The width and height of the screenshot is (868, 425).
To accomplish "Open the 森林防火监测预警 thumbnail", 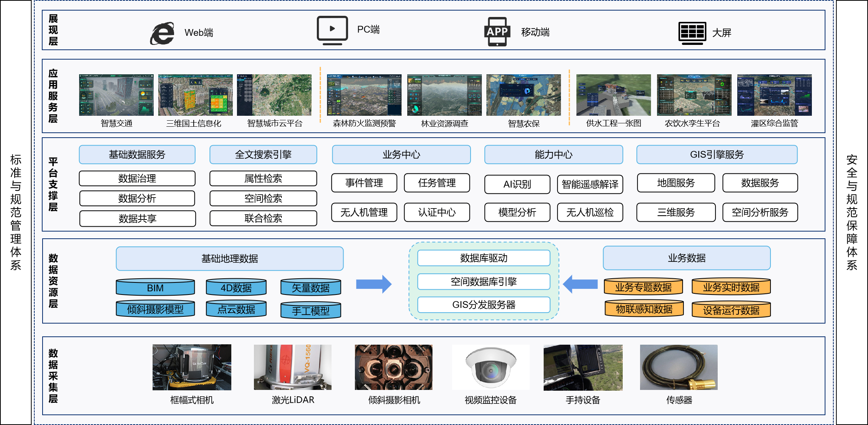I will click(364, 95).
